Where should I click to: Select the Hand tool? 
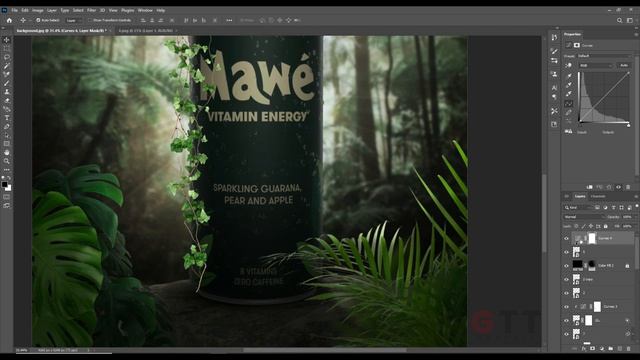pyautogui.click(x=7, y=152)
